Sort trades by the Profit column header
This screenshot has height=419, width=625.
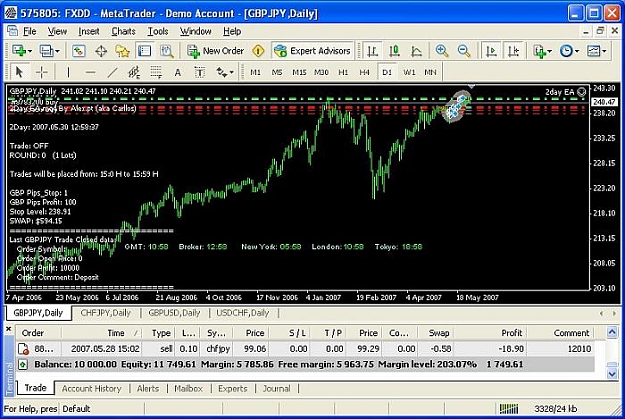489,333
